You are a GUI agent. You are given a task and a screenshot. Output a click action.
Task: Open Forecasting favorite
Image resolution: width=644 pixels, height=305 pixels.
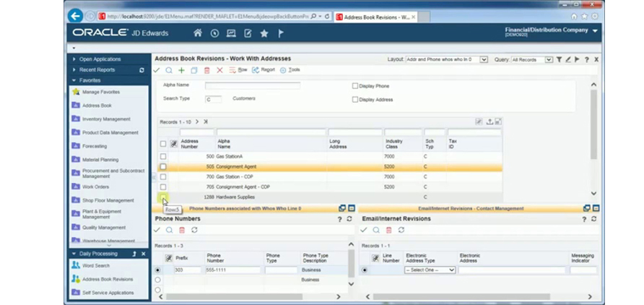[95, 146]
